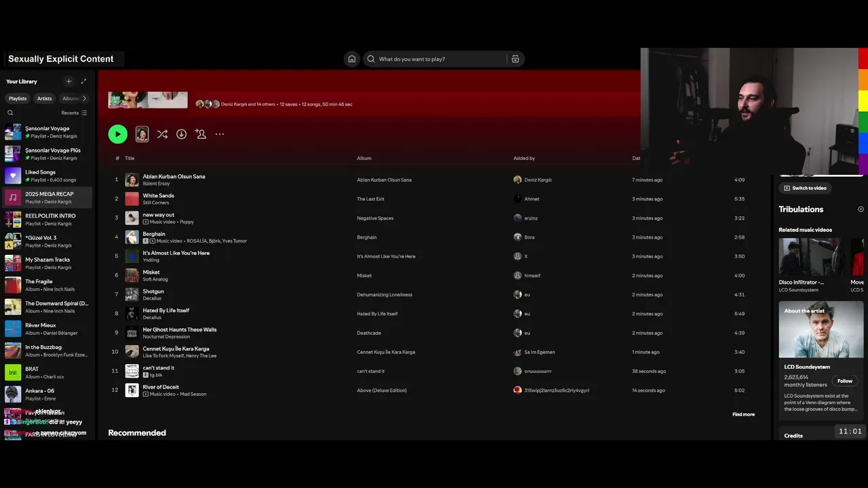Open Recents sort options
Screen dimensions: 868x488
pyautogui.click(x=74, y=113)
